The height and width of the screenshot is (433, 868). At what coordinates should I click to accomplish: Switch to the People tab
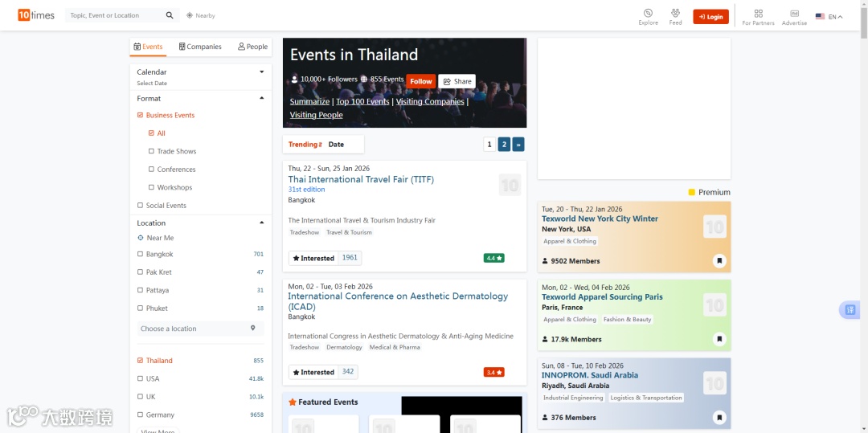(252, 47)
